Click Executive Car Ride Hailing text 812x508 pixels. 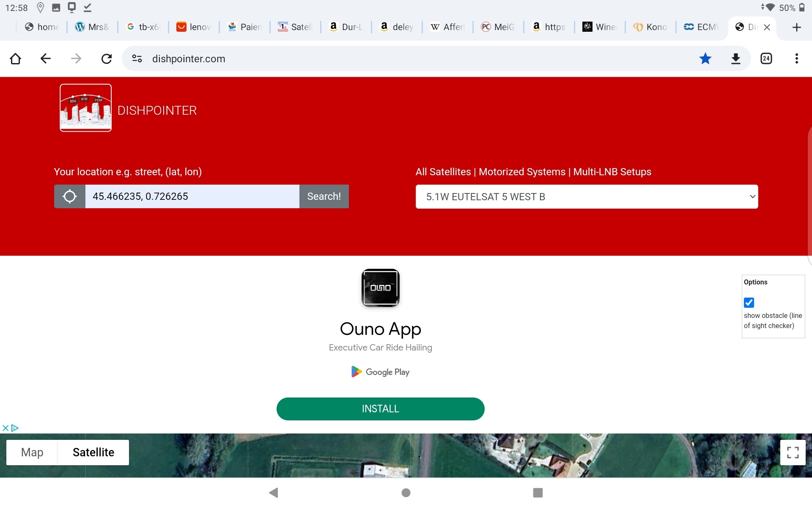[381, 348]
